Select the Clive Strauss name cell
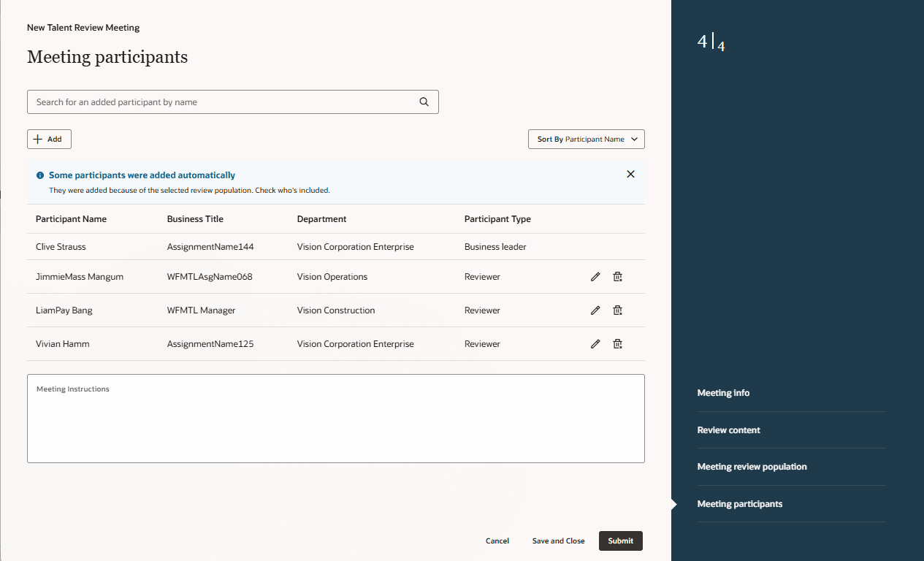Image resolution: width=924 pixels, height=561 pixels. tap(61, 247)
